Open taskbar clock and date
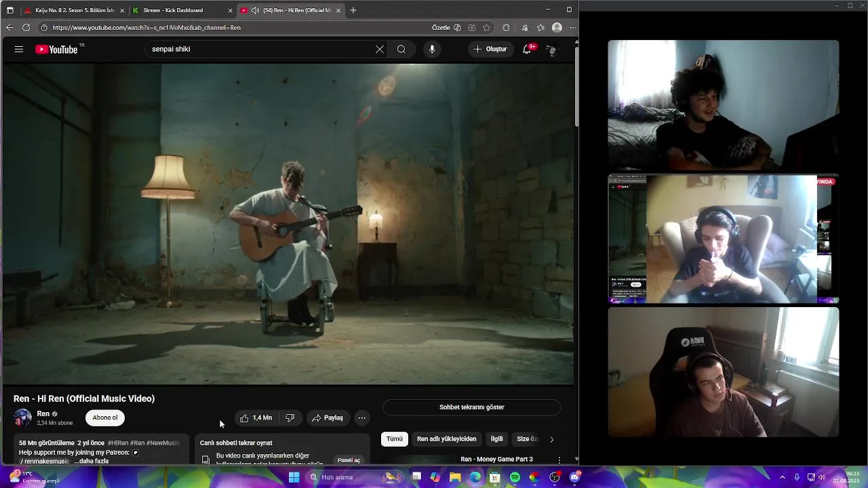The width and height of the screenshot is (868, 488). 846,477
